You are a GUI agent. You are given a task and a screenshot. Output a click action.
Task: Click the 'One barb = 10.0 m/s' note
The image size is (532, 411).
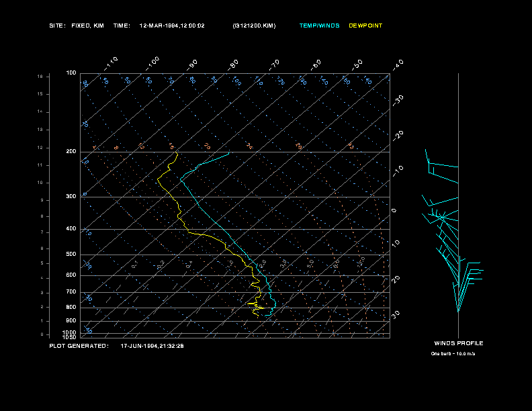click(453, 354)
